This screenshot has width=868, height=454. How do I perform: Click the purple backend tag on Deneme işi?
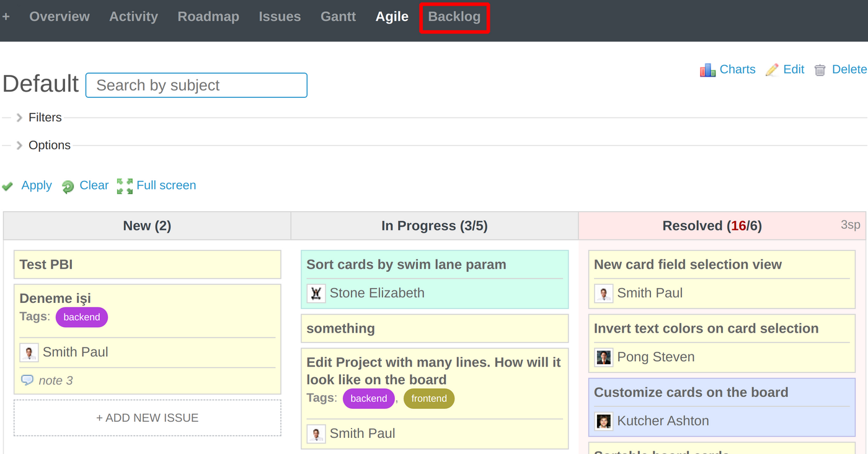click(81, 316)
